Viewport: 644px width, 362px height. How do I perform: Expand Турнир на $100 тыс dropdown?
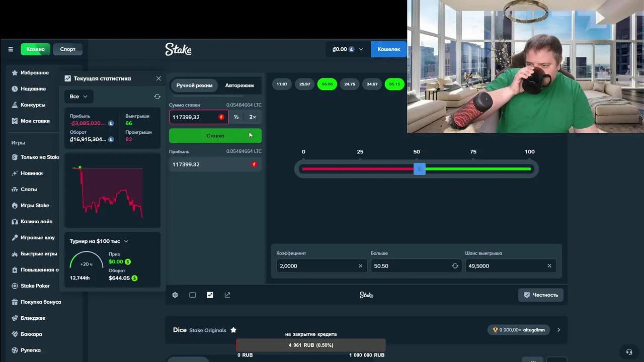[x=126, y=241]
